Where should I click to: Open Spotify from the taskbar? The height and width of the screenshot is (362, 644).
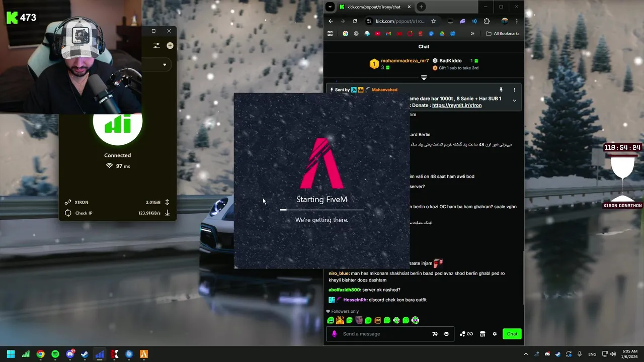55,354
